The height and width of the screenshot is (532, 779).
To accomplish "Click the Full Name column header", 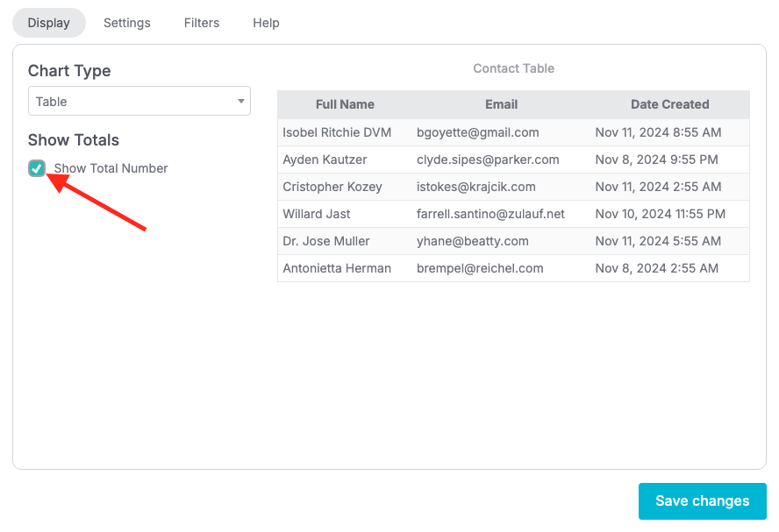I will 345,104.
